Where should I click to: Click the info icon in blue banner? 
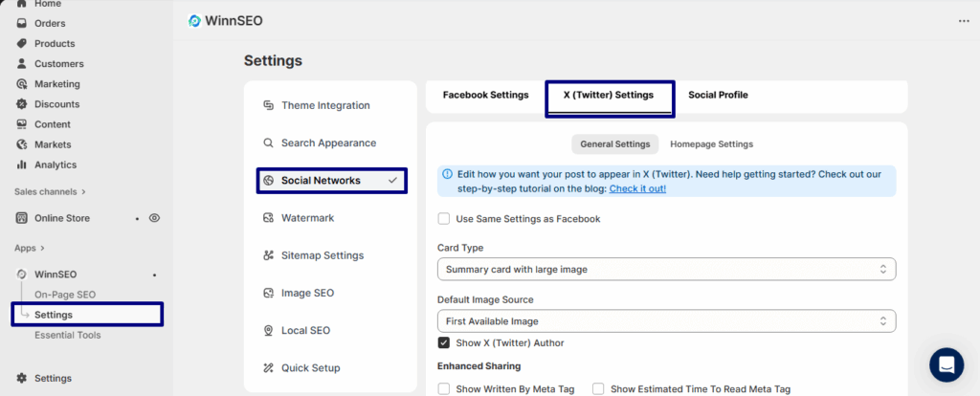click(448, 174)
